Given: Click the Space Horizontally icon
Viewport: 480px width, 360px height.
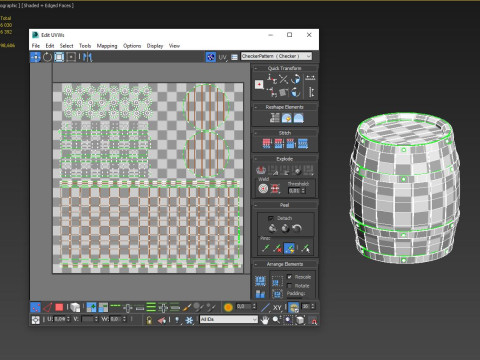Looking at the screenshot, I should [x=310, y=78].
